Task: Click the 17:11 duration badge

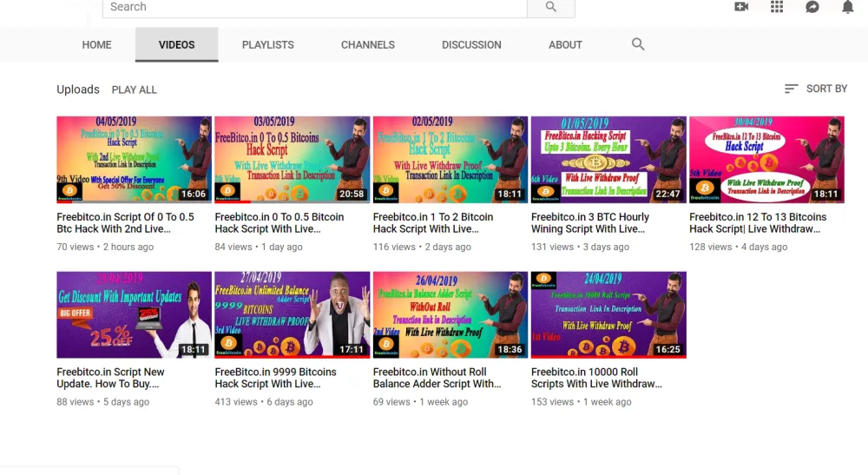Action: 352,349
